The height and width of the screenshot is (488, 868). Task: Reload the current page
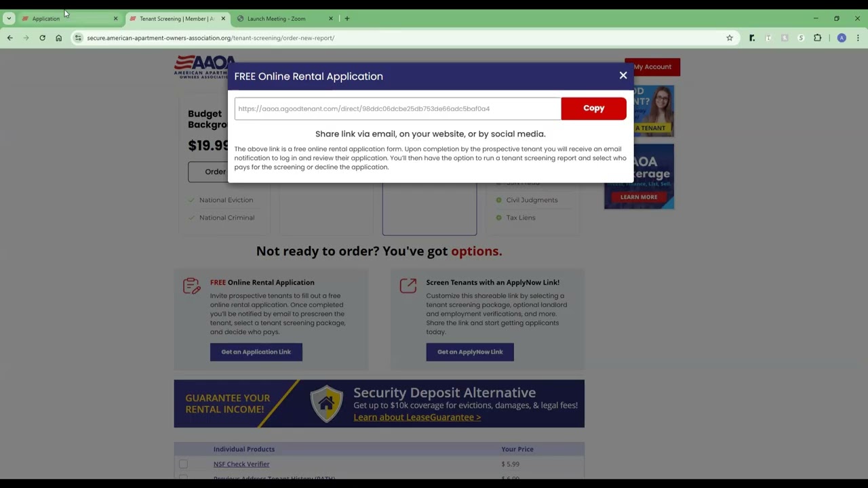(42, 38)
